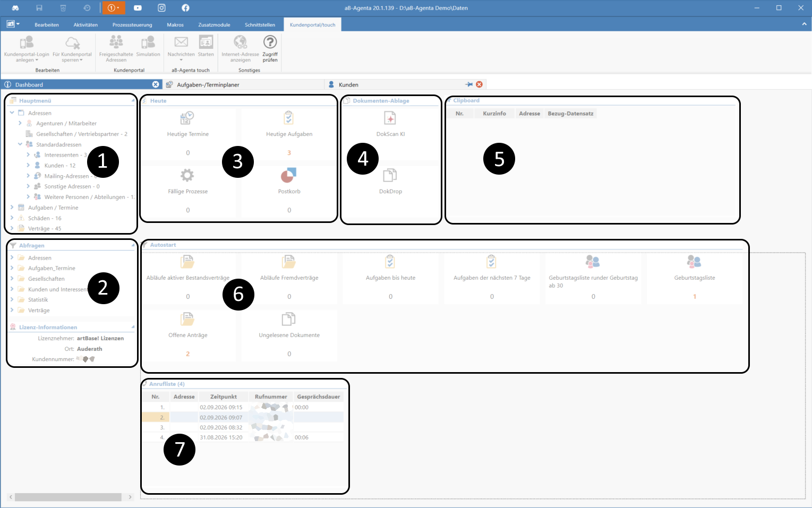Open Offene Anträge folder tile
This screenshot has width=812, height=508.
tap(187, 334)
